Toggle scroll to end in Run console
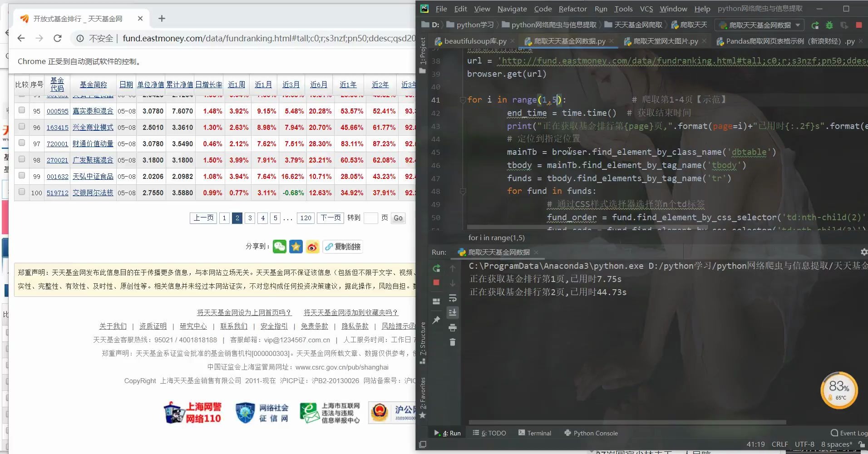 [452, 312]
